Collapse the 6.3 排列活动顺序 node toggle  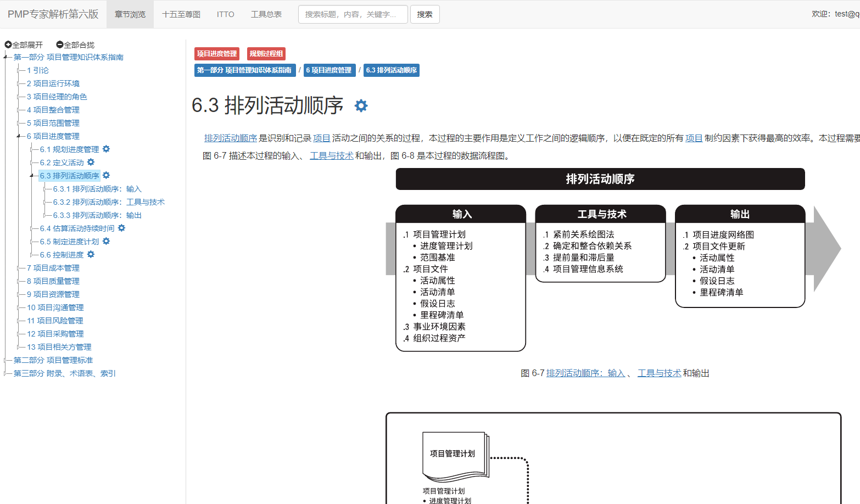32,176
